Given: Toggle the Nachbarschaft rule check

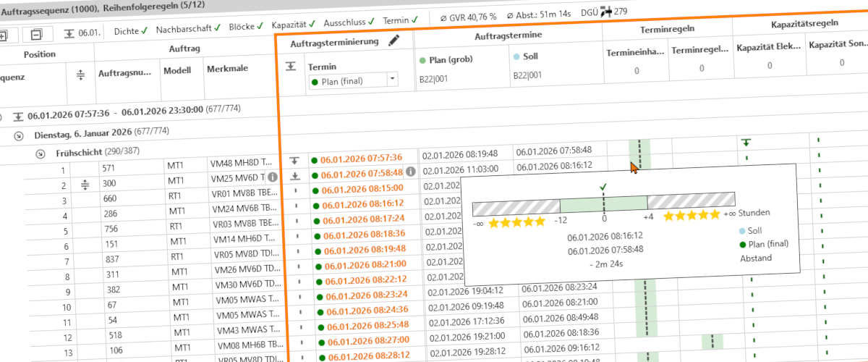Looking at the screenshot, I should click(x=188, y=30).
